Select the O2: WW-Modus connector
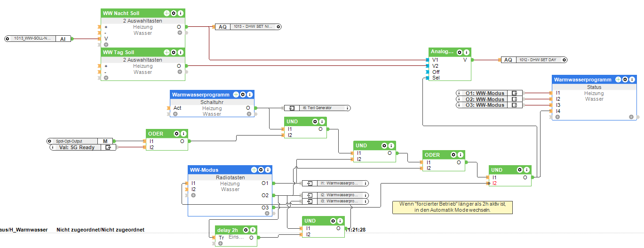Viewport: 644px width, 248px height. (x=490, y=99)
